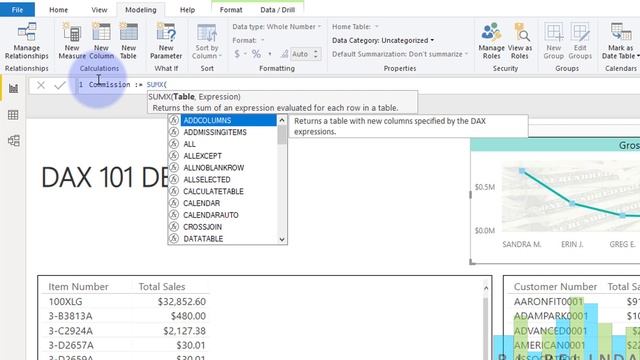The image size is (640, 360).
Task: Open the Home Table dropdown
Action: 355,27
